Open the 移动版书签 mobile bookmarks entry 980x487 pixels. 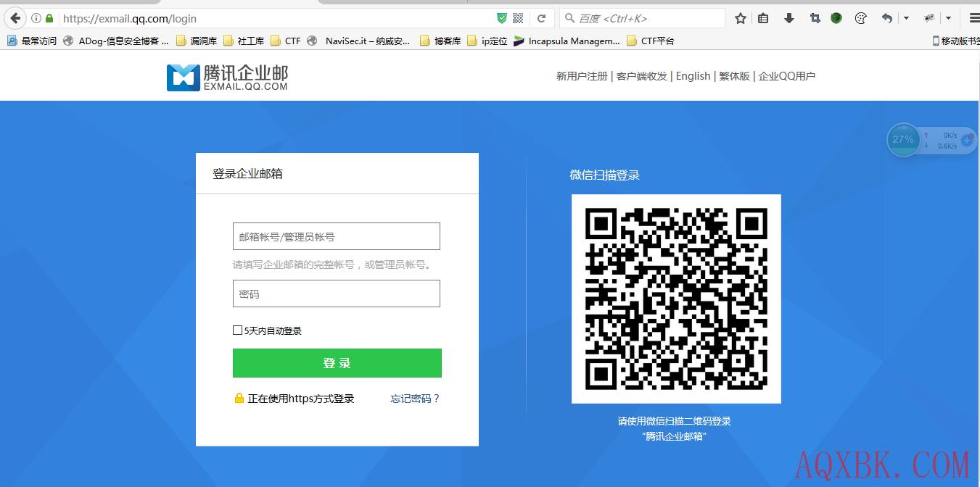pyautogui.click(x=956, y=41)
